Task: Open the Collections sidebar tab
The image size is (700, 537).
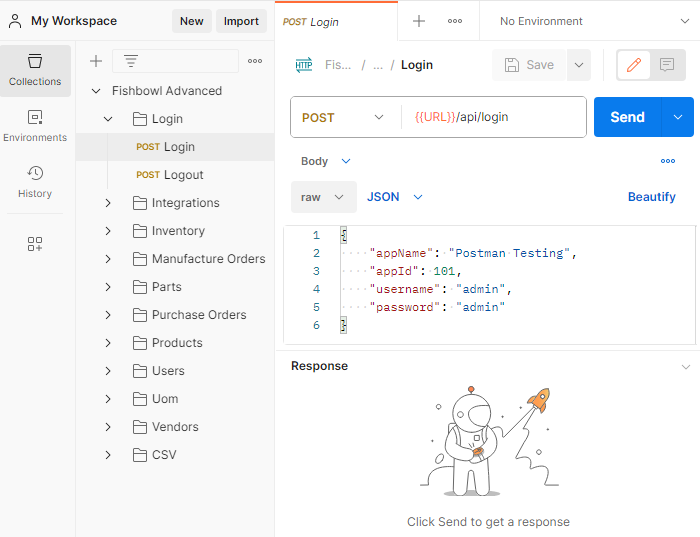Action: [35, 71]
